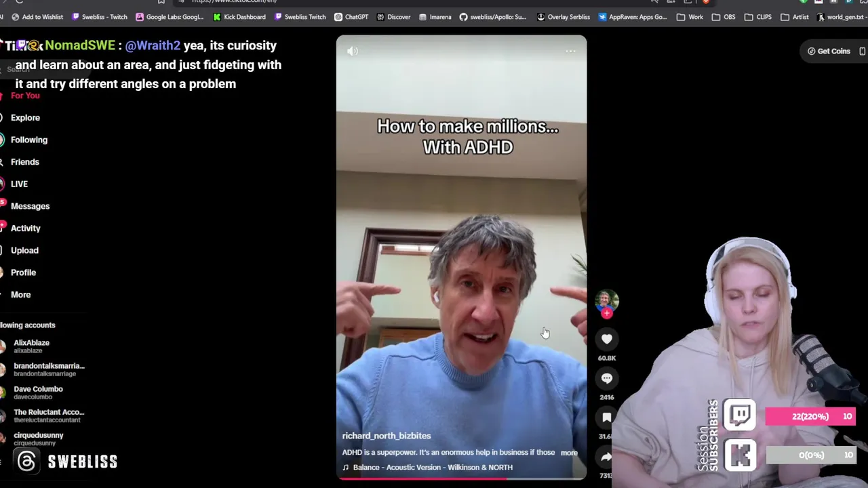
Task: Open Swebliss Twitch bookmark
Action: pos(299,17)
